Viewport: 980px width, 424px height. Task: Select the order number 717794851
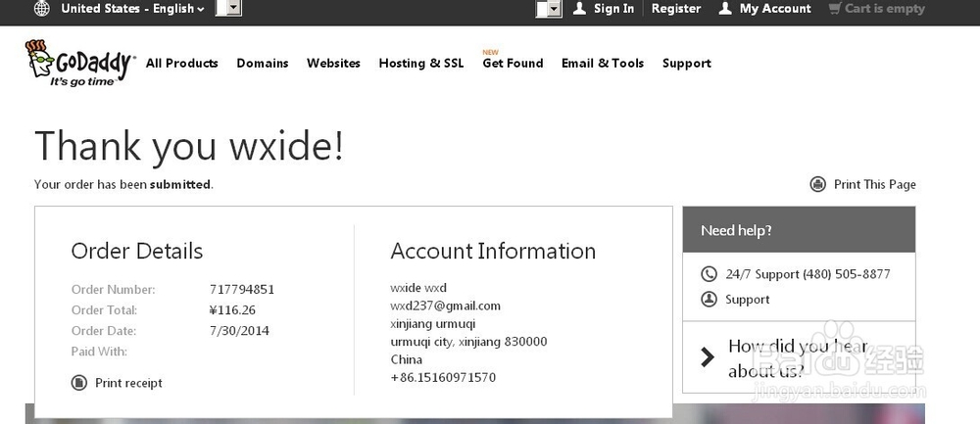(x=242, y=290)
